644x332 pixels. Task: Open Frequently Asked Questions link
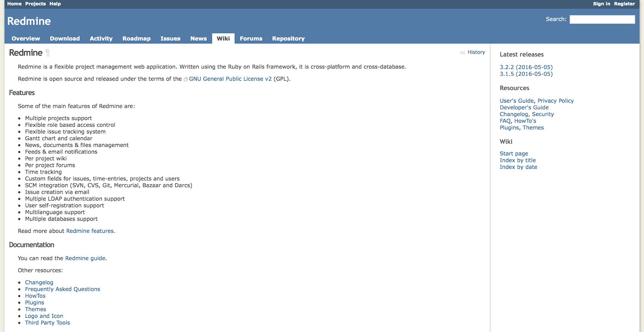(x=62, y=289)
